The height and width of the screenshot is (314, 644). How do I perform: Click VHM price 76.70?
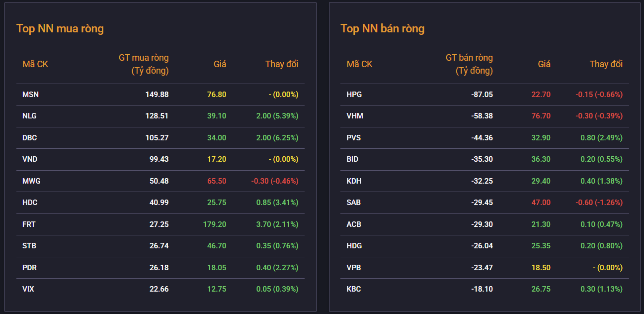[541, 116]
